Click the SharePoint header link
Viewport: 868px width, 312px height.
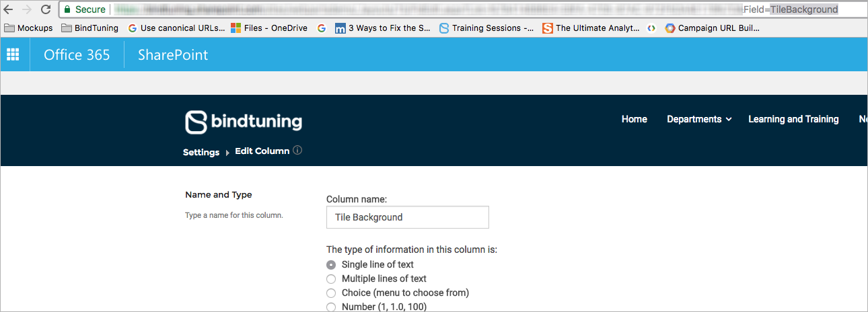pyautogui.click(x=173, y=55)
